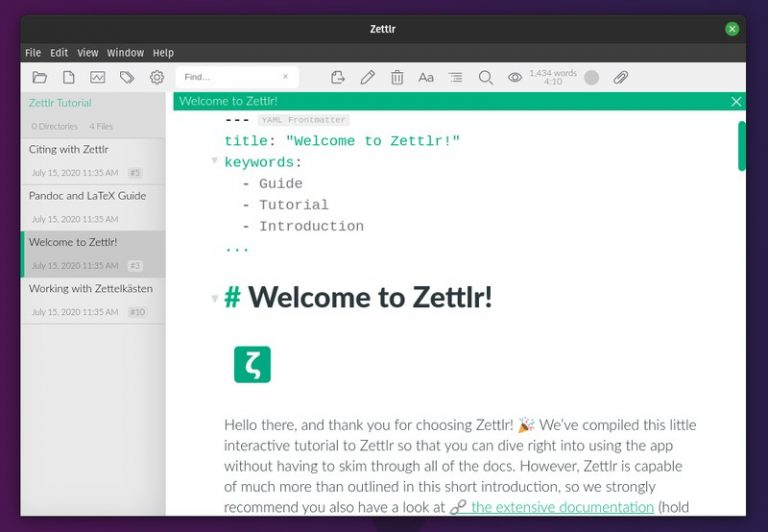Open the View menu
Screen dimensions: 768x532
pyautogui.click(x=88, y=53)
